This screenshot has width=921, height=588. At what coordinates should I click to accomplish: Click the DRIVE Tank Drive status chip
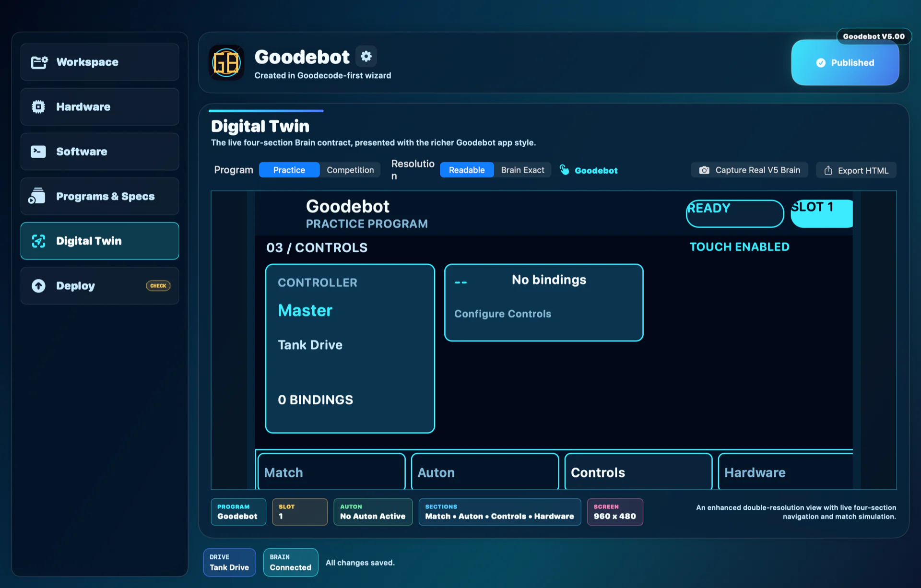(229, 562)
